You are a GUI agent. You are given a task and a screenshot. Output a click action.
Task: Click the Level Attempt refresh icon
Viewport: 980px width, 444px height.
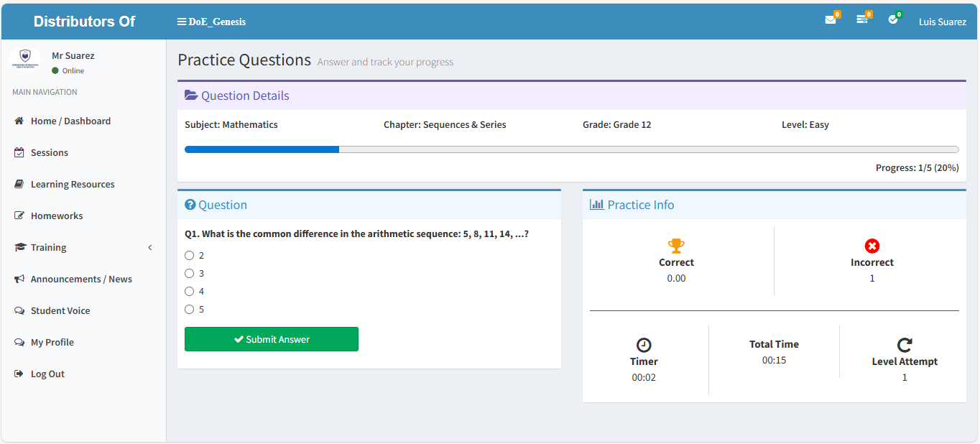[905, 345]
